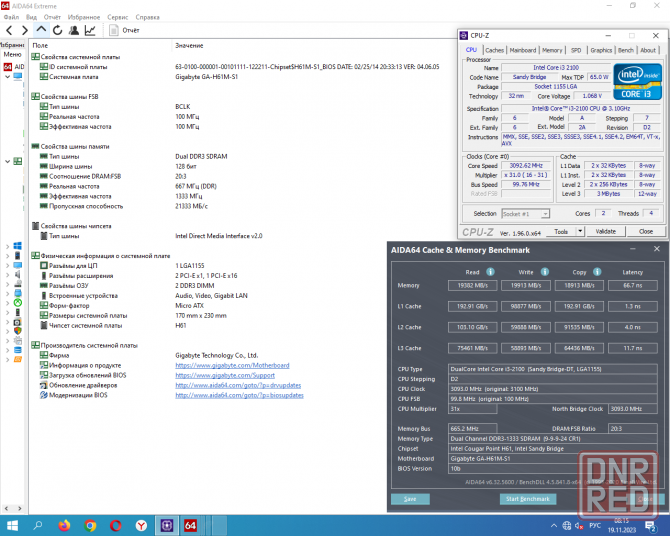Image resolution: width=670 pixels, height=536 pixels.
Task: Switch to AIDA64 taskbar icon
Action: click(x=191, y=525)
